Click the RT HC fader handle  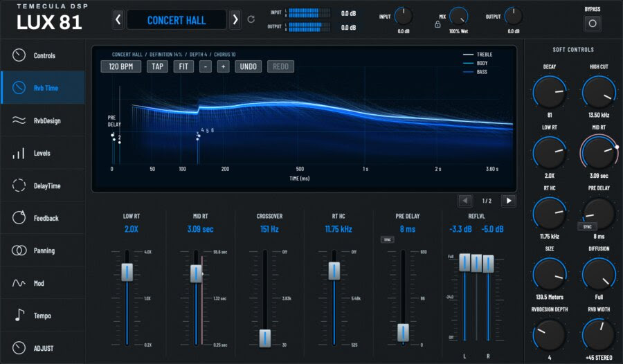coord(334,271)
